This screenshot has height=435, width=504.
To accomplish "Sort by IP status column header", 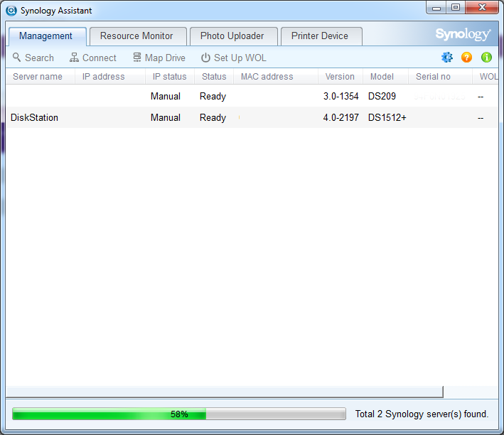I will (170, 77).
